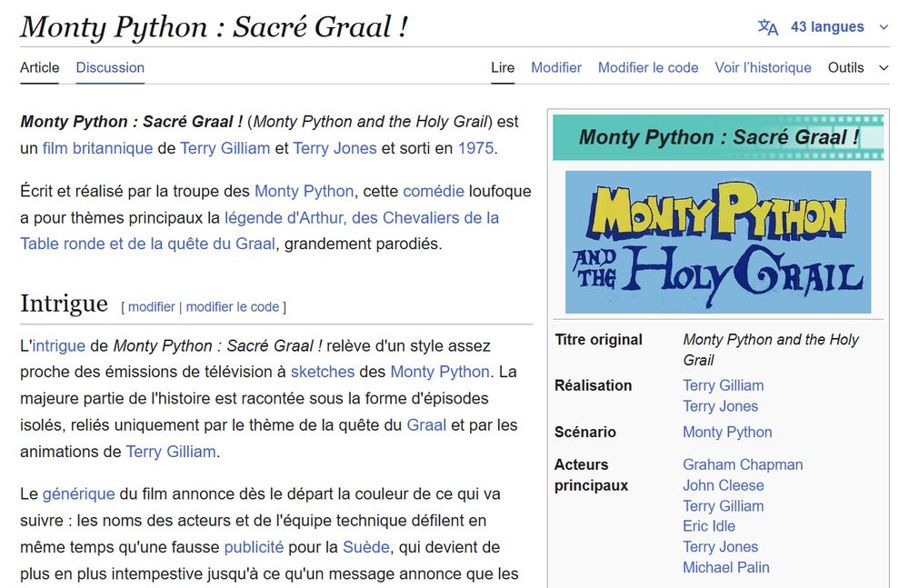
Task: Open the Terry Jones link in intro sentence
Action: click(x=335, y=148)
